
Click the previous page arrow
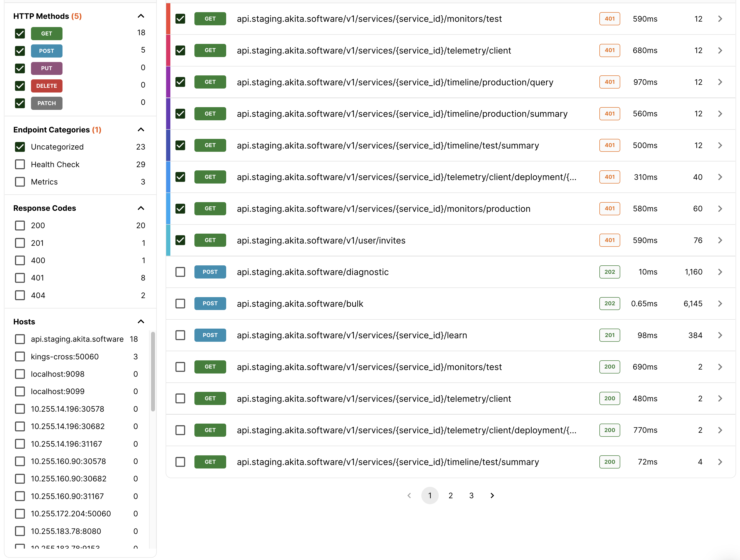409,496
